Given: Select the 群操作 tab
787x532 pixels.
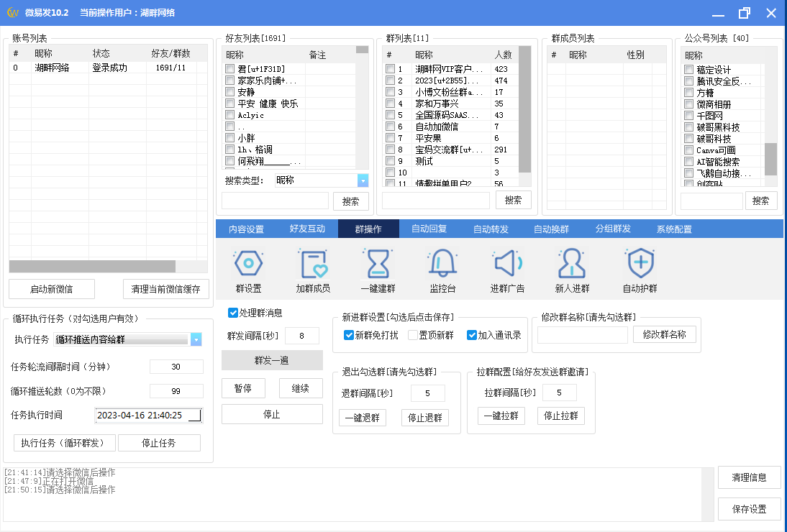Looking at the screenshot, I should pos(368,229).
